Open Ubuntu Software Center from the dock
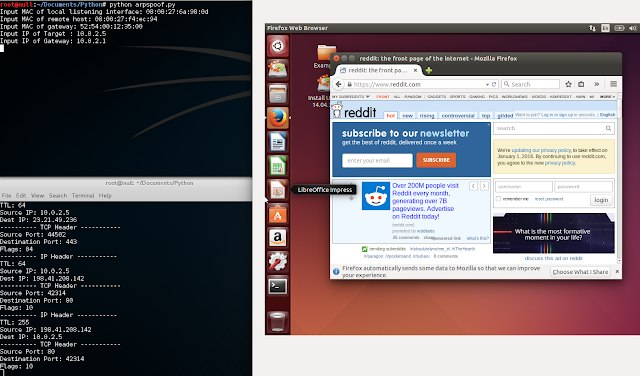Screen dimensions: 640x376 tap(278, 214)
